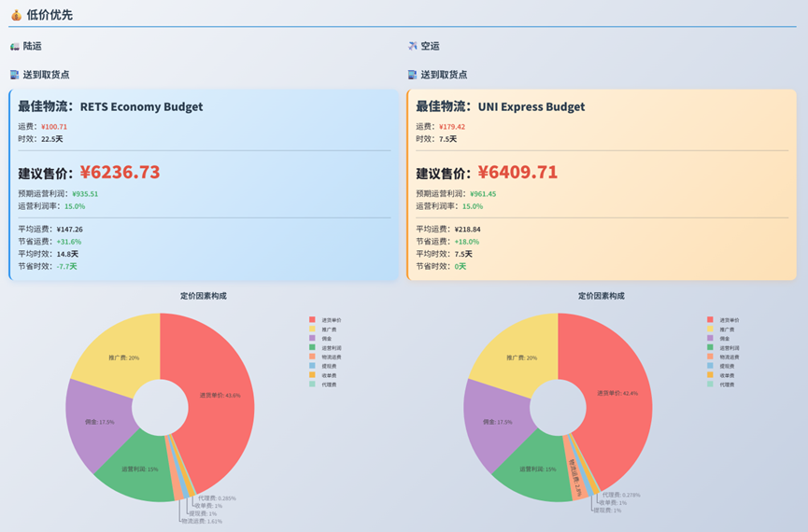This screenshot has width=808, height=532.
Task: Toggle 推广费 in the right chart legend
Action: point(727,329)
